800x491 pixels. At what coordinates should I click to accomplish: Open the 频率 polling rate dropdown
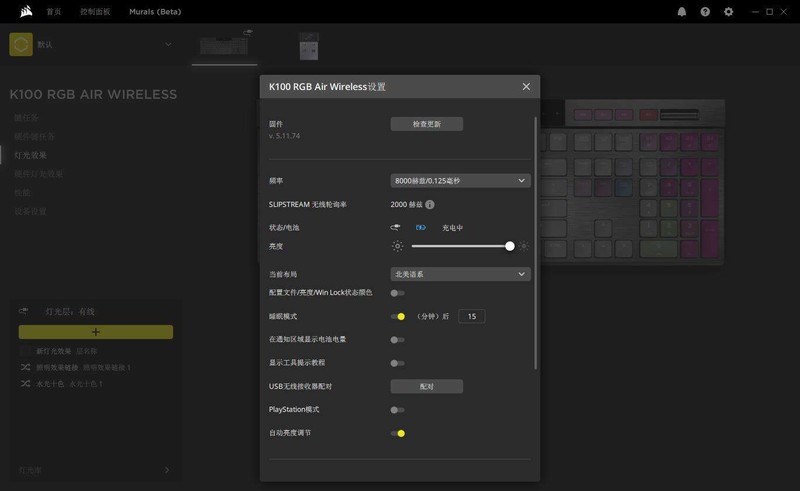pyautogui.click(x=460, y=181)
